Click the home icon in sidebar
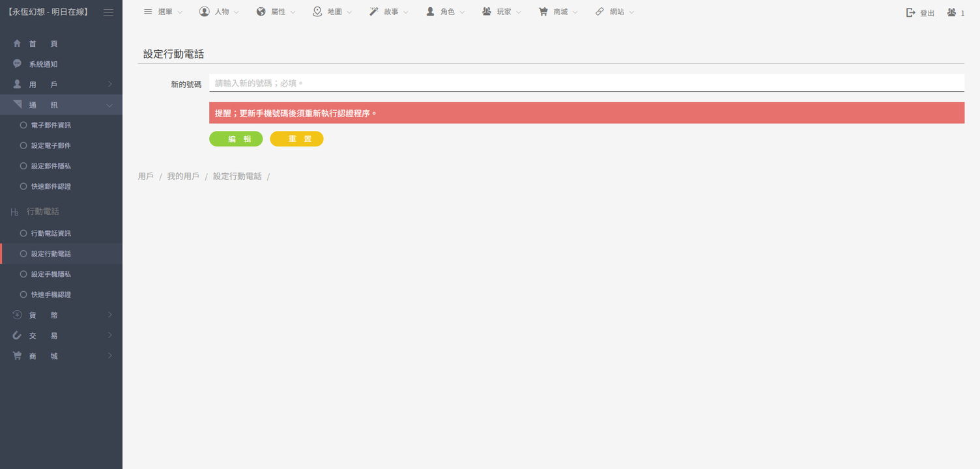 pyautogui.click(x=17, y=44)
